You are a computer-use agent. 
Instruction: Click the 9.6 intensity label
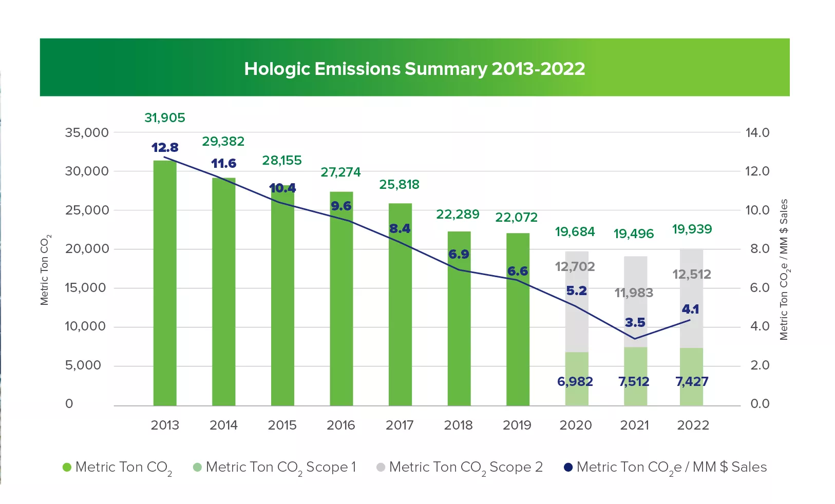[341, 206]
